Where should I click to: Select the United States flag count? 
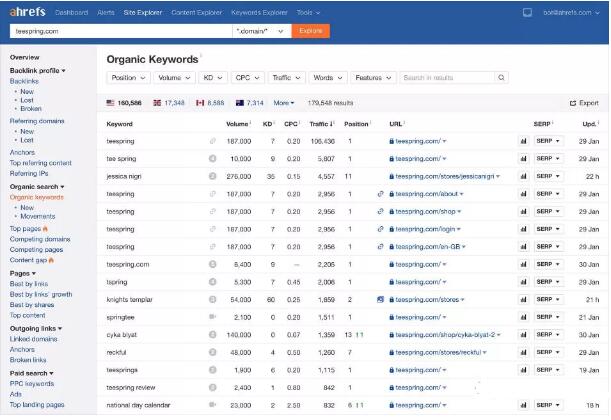[124, 103]
